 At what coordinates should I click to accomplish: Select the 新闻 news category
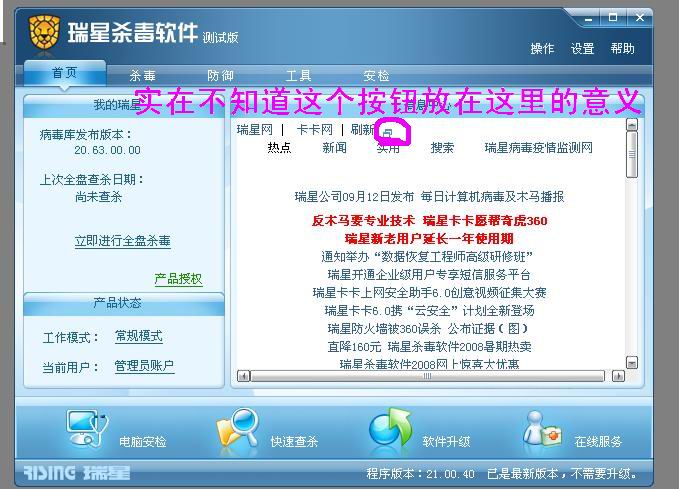point(334,148)
